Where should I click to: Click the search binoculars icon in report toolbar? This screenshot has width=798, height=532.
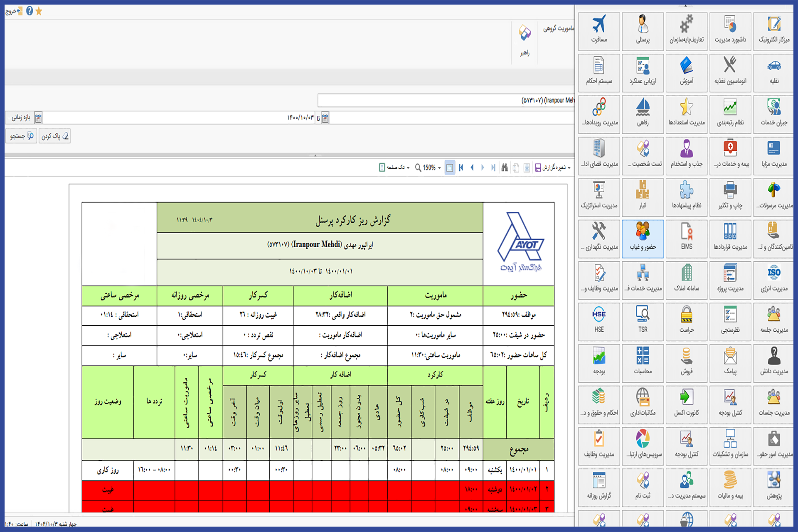[504, 167]
